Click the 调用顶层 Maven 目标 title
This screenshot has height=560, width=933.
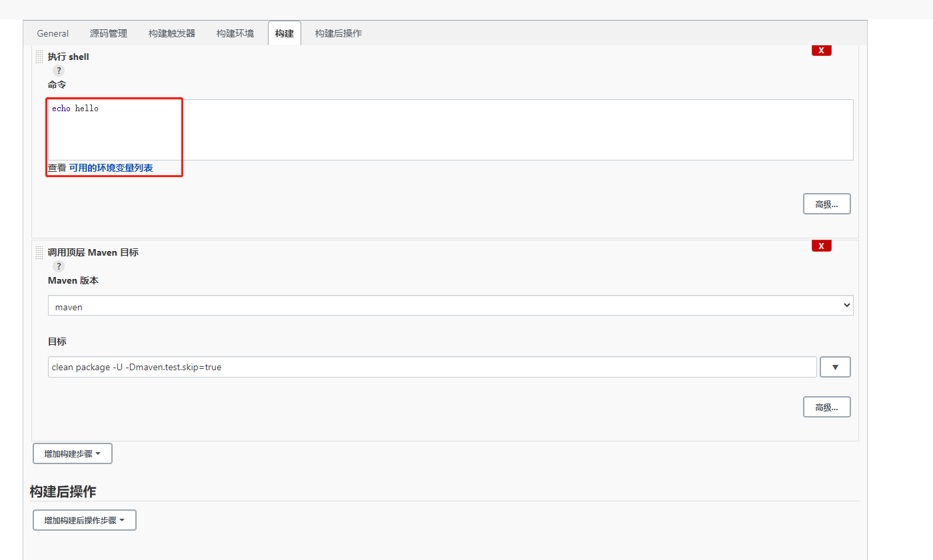(x=93, y=253)
